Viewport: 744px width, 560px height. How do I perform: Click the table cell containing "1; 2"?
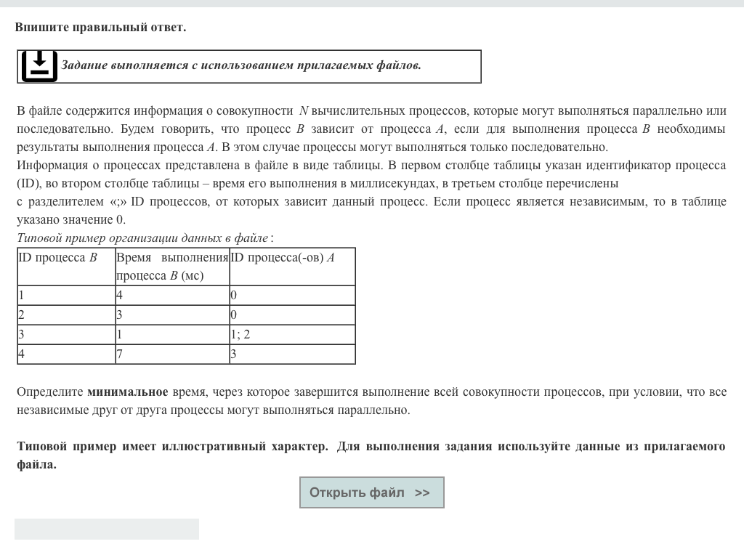click(292, 335)
